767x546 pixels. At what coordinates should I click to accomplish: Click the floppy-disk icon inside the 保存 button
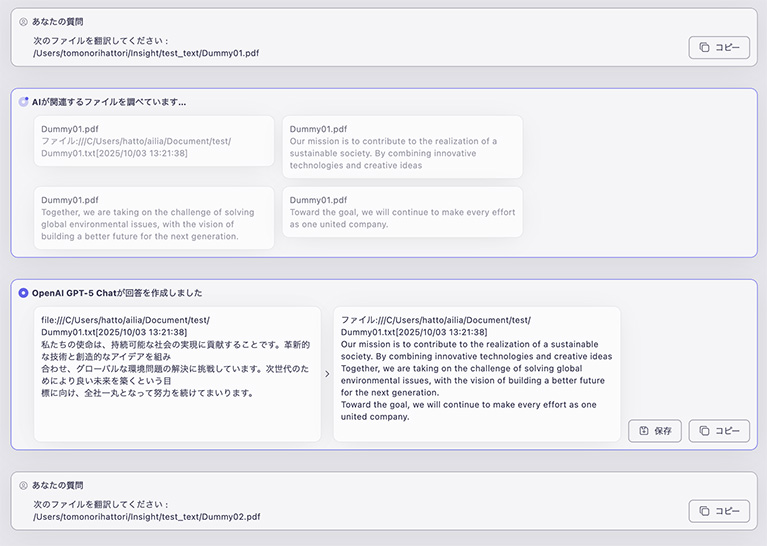click(x=644, y=431)
